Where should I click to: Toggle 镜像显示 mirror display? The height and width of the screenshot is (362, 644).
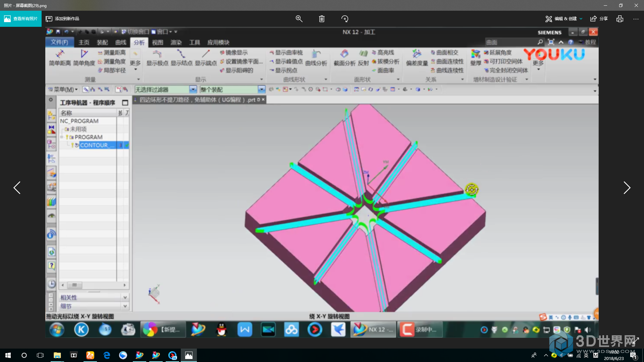pos(234,53)
